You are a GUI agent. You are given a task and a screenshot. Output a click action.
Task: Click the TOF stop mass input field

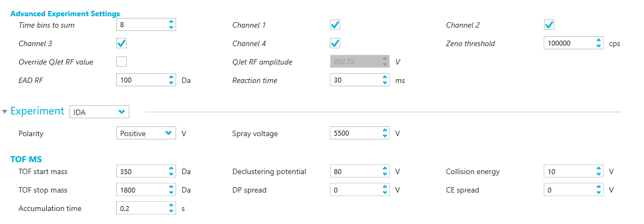[141, 190]
